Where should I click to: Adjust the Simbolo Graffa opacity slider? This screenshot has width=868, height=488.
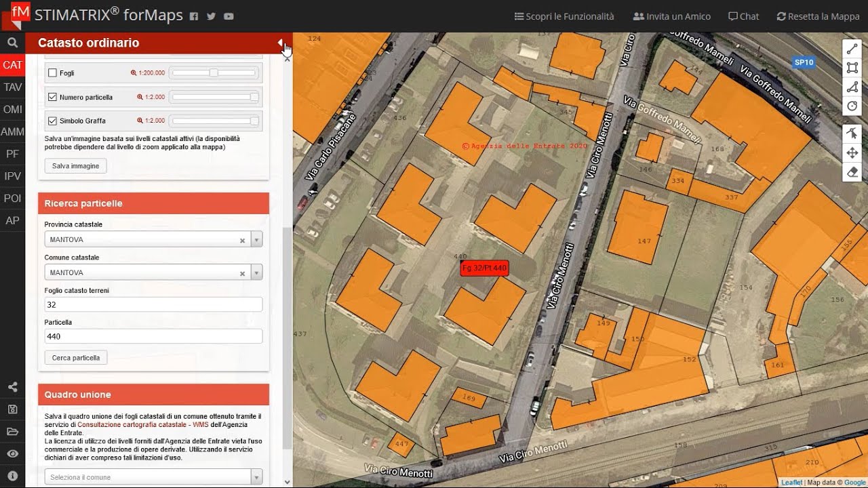coord(214,121)
